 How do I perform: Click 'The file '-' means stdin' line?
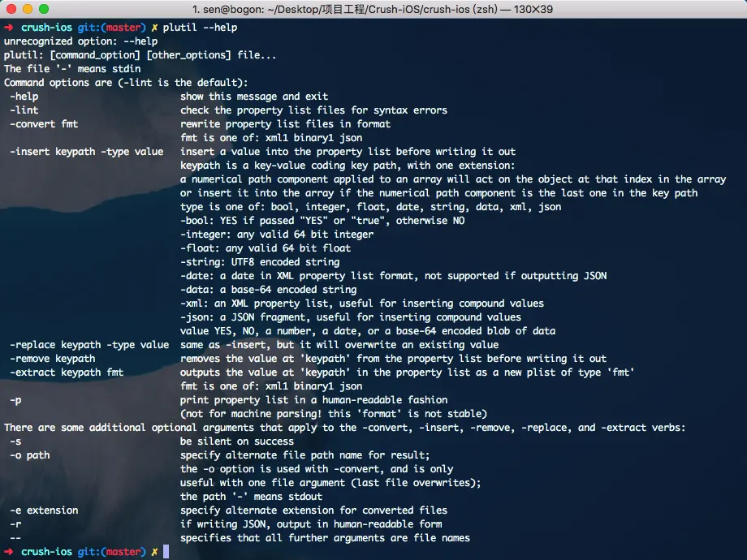pos(72,69)
